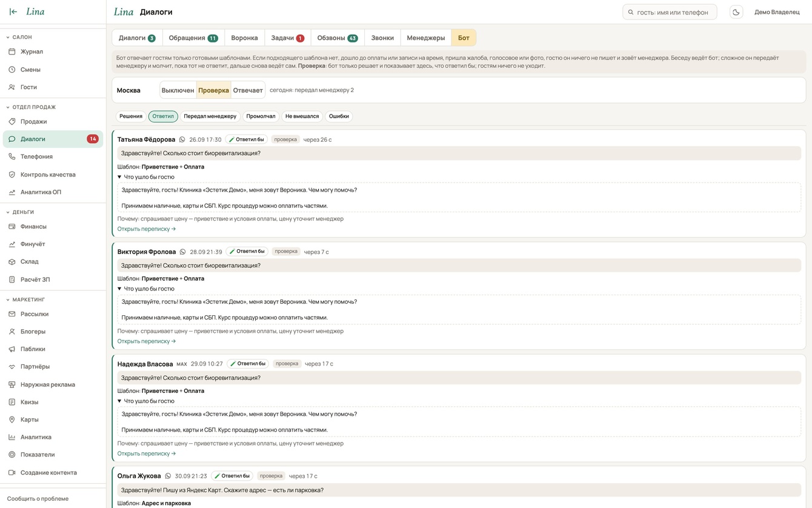
Task: Open the Демо Владелец account menu
Action: [777, 12]
